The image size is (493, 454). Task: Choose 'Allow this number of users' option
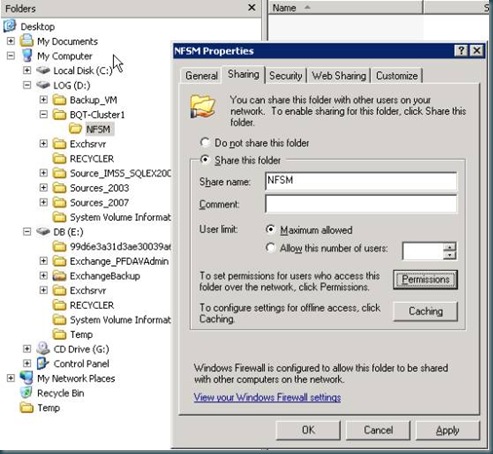tap(270, 248)
